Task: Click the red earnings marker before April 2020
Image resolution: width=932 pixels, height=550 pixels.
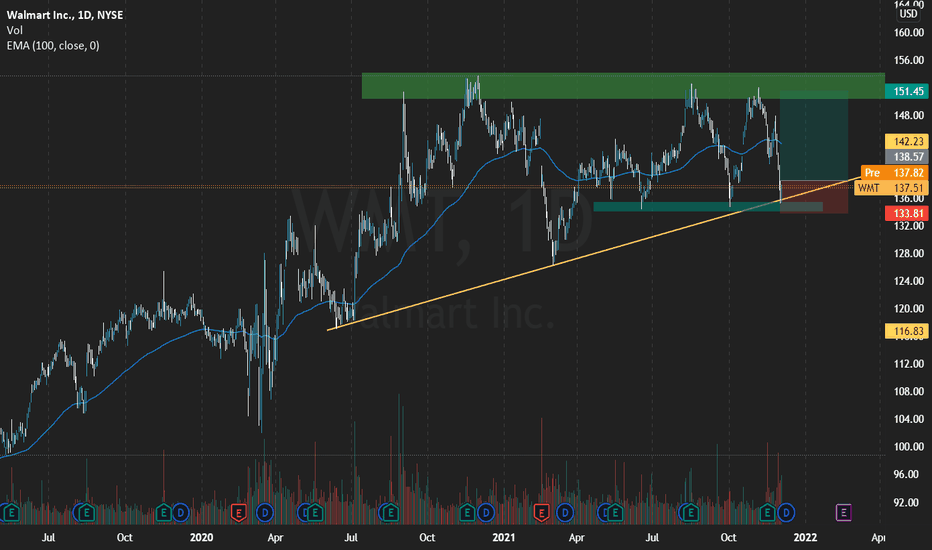Action: tap(238, 512)
